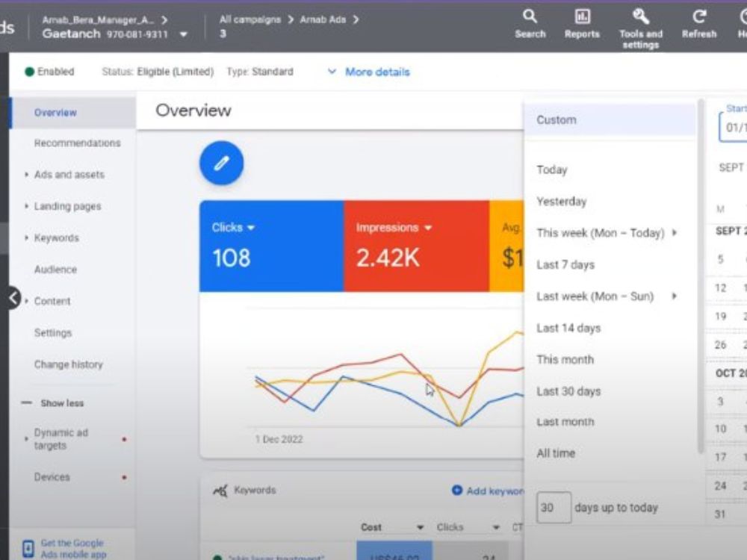
Task: Open the Clicks metric dropdown
Action: point(251,228)
